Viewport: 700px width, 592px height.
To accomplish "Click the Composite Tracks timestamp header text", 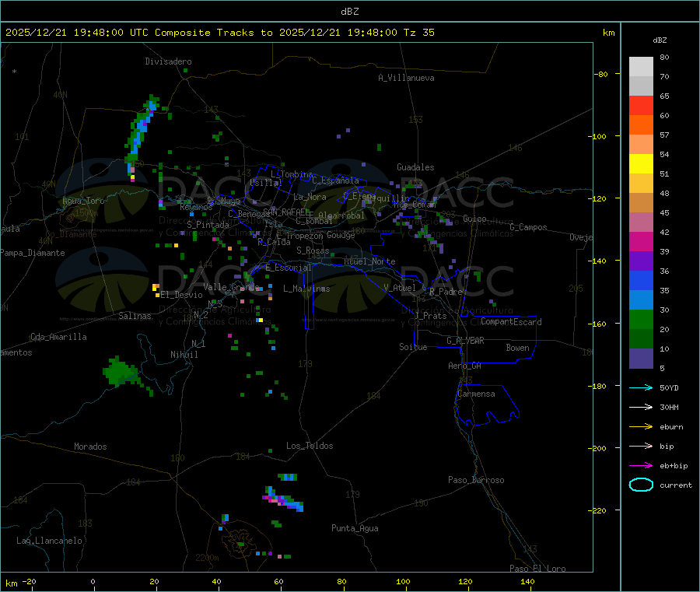I will (x=219, y=33).
